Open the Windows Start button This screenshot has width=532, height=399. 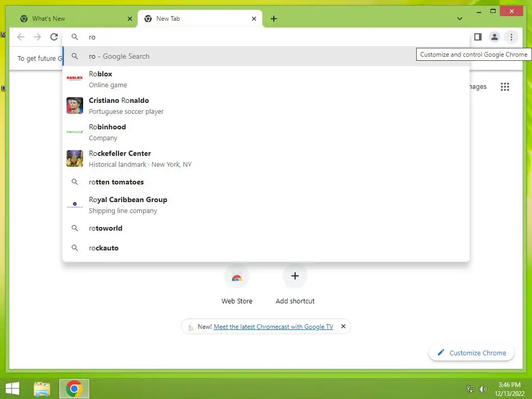(x=12, y=389)
